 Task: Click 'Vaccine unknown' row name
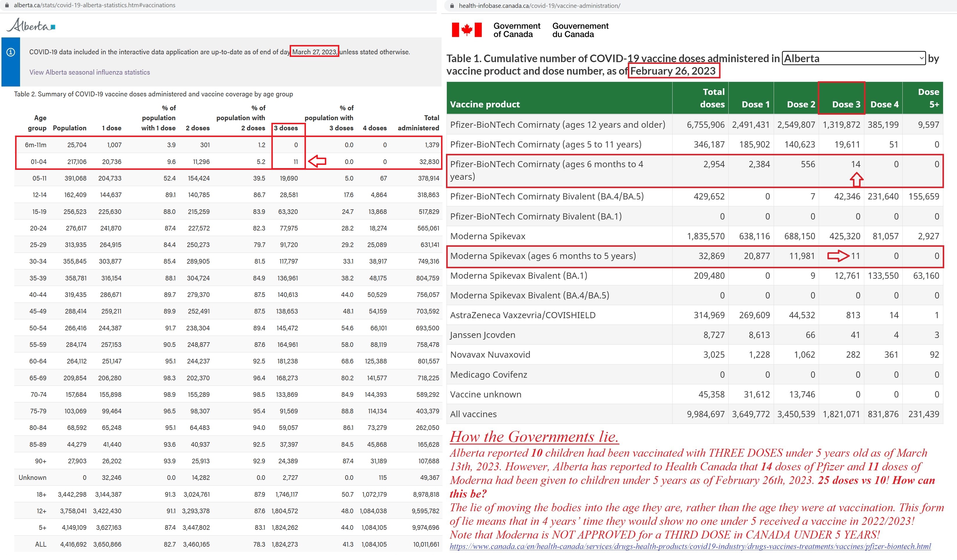pos(486,395)
